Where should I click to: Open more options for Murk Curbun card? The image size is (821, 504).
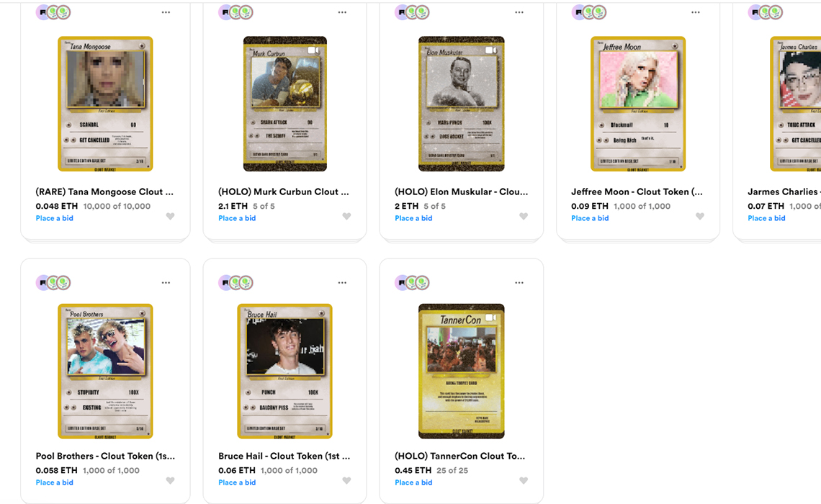pyautogui.click(x=342, y=12)
